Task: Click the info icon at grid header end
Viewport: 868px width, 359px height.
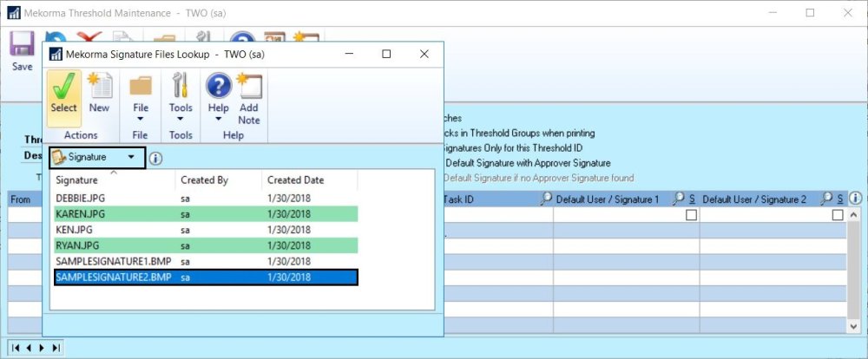Action: click(x=855, y=198)
